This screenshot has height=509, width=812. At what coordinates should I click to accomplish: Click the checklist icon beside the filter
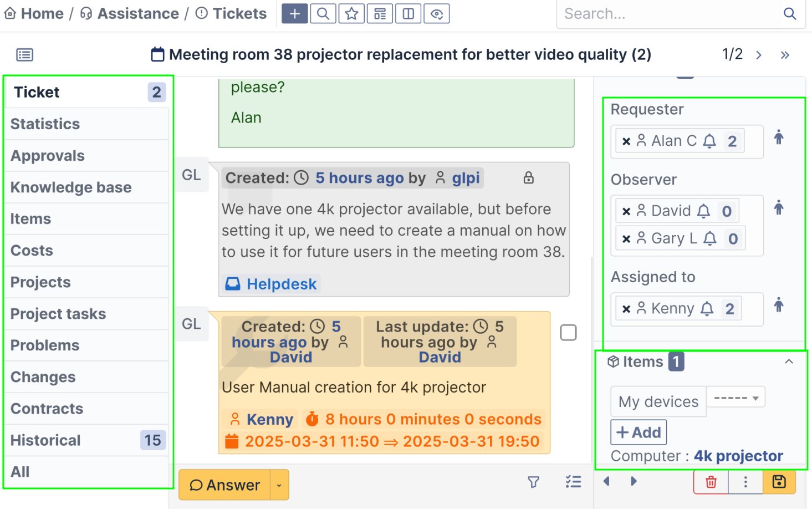pyautogui.click(x=573, y=482)
